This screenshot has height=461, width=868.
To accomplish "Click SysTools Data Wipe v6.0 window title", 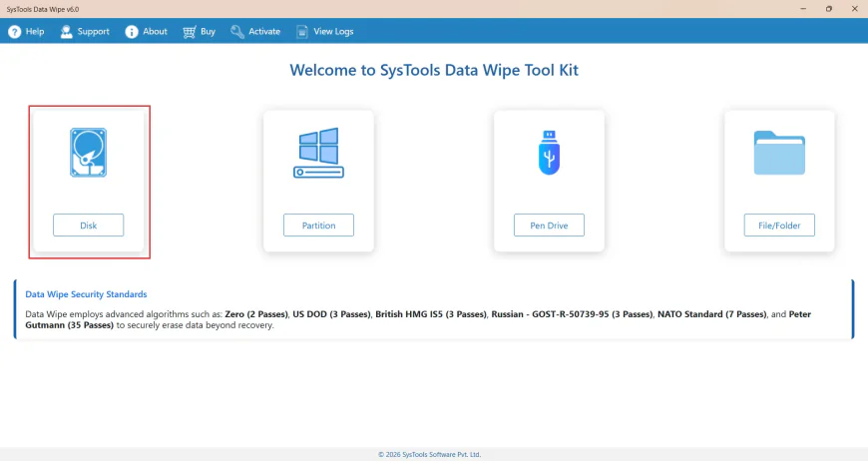I will pos(43,9).
